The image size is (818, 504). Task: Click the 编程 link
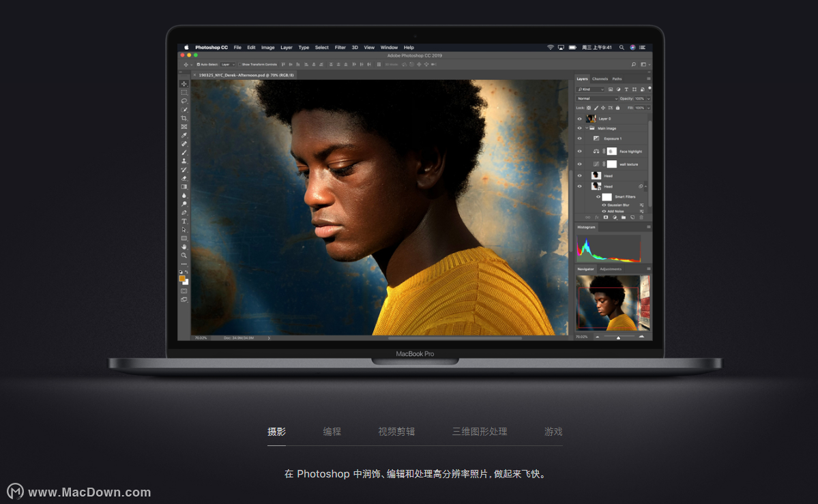click(332, 432)
